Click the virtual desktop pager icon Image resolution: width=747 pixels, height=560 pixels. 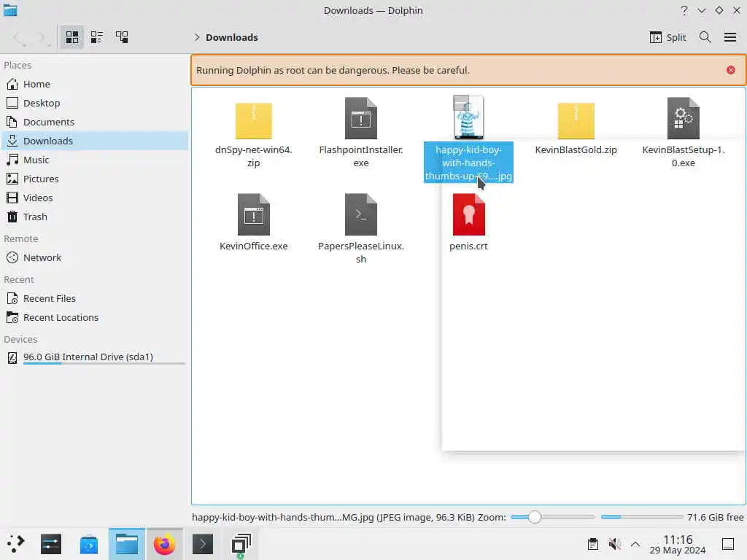[241, 544]
